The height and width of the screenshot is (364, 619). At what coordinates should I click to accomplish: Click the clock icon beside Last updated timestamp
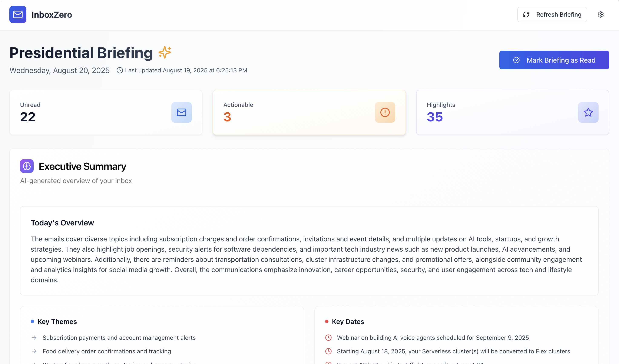point(120,70)
